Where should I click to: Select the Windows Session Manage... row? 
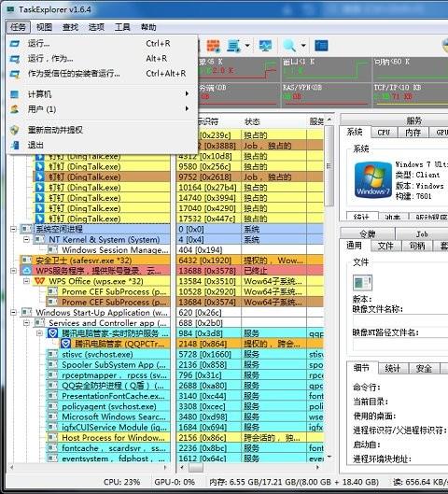pyautogui.click(x=108, y=250)
